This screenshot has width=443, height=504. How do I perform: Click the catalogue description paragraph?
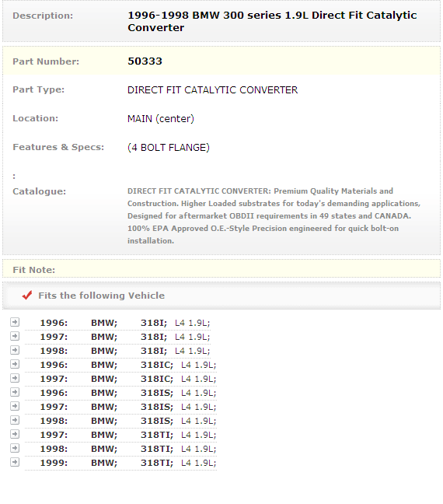pos(274,216)
